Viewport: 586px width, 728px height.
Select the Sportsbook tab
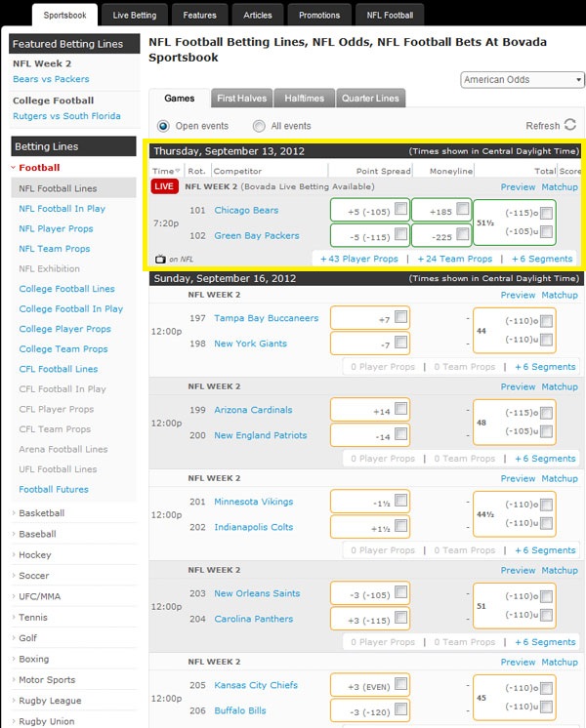[x=64, y=15]
